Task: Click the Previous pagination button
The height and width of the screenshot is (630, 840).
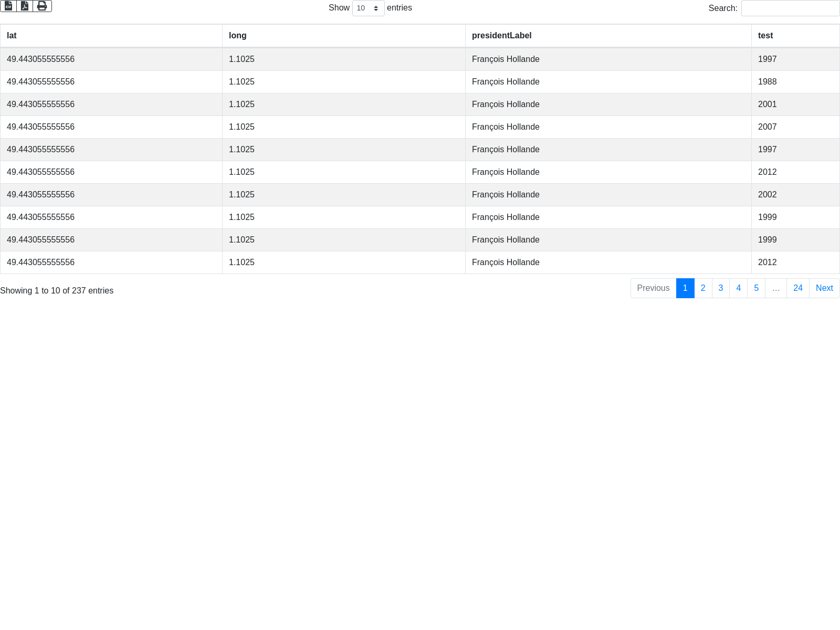Action: pos(653,288)
